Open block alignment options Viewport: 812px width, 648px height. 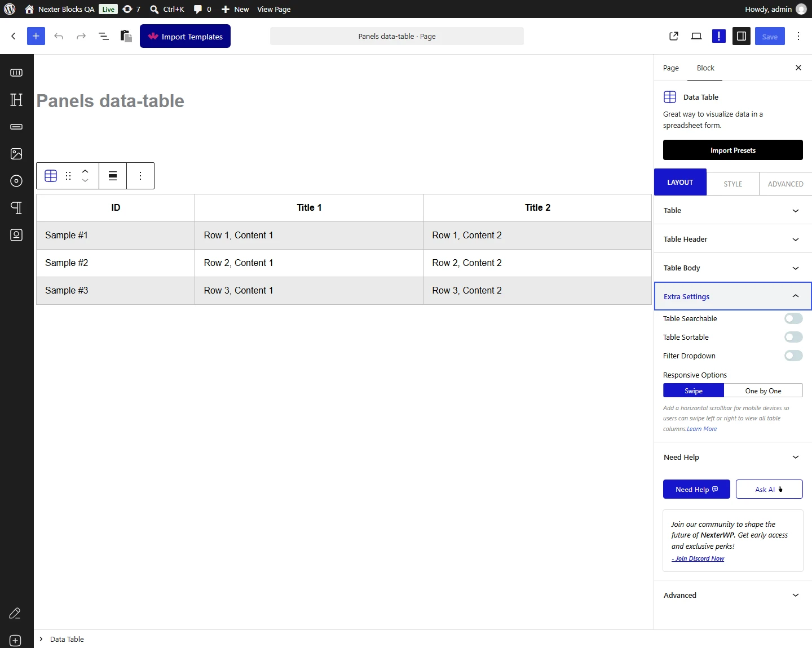(x=113, y=176)
